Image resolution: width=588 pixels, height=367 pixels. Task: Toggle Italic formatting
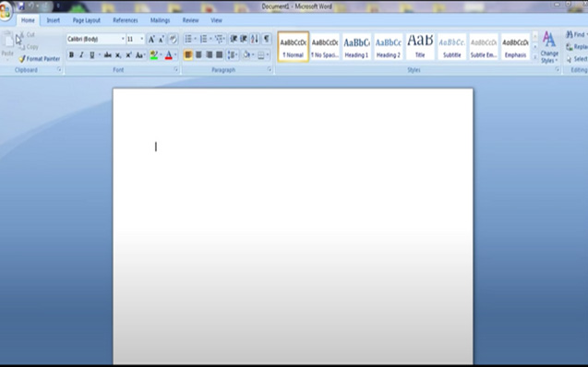pyautogui.click(x=81, y=55)
